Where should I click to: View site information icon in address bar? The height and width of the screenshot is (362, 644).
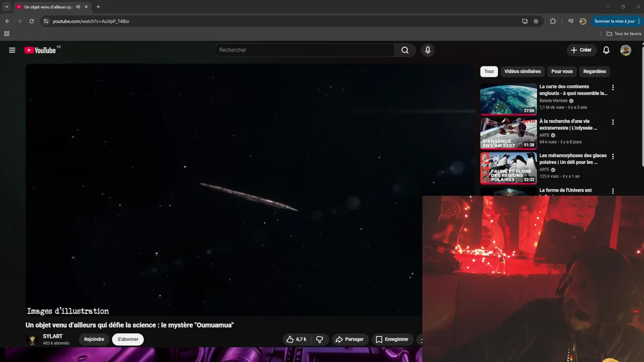(x=46, y=21)
